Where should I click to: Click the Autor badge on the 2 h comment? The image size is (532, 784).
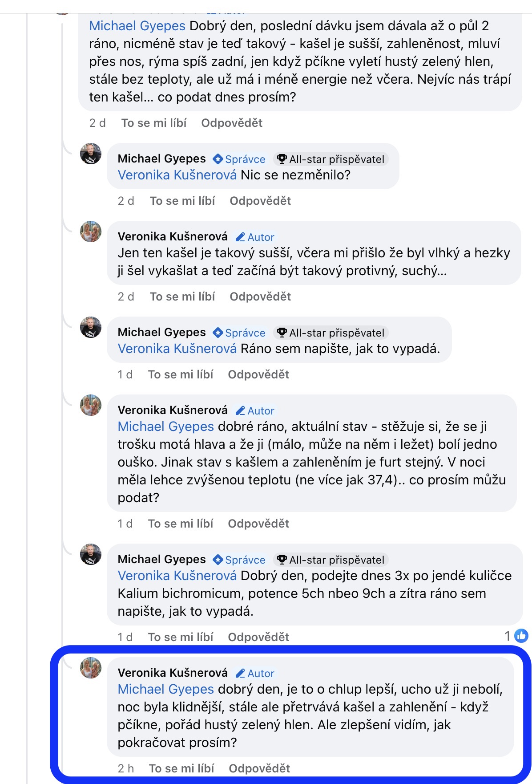(255, 673)
